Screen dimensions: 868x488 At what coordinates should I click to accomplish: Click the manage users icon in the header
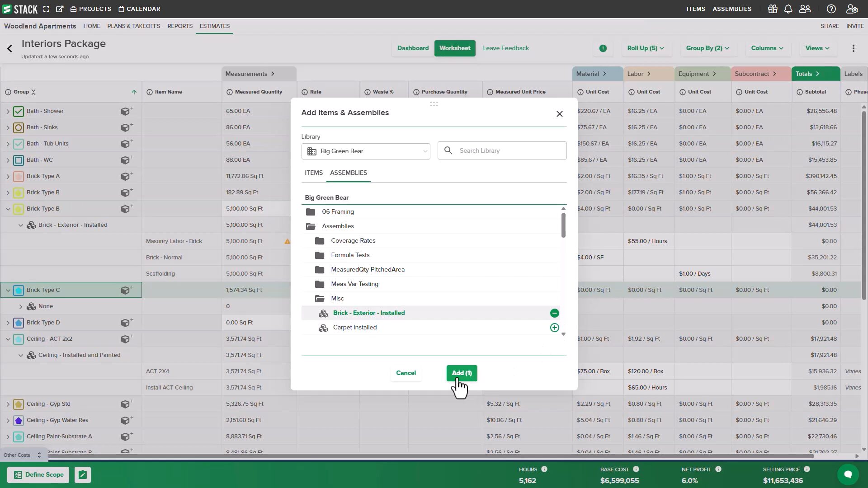[805, 9]
